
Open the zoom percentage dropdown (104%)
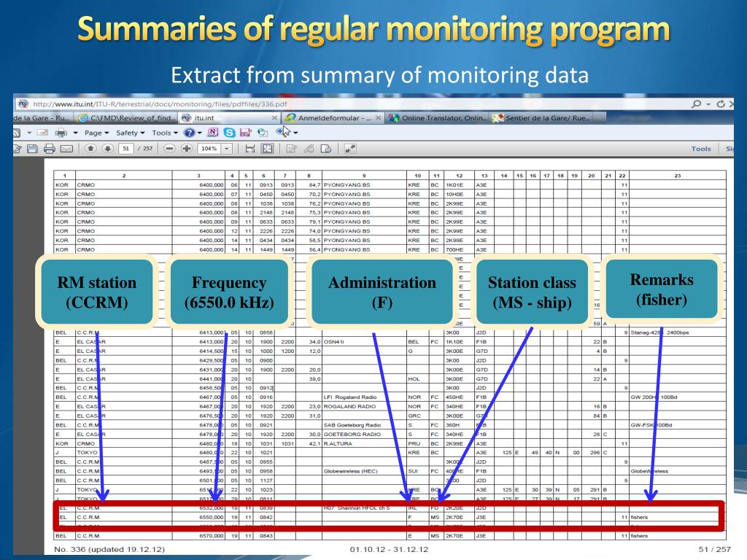click(227, 149)
